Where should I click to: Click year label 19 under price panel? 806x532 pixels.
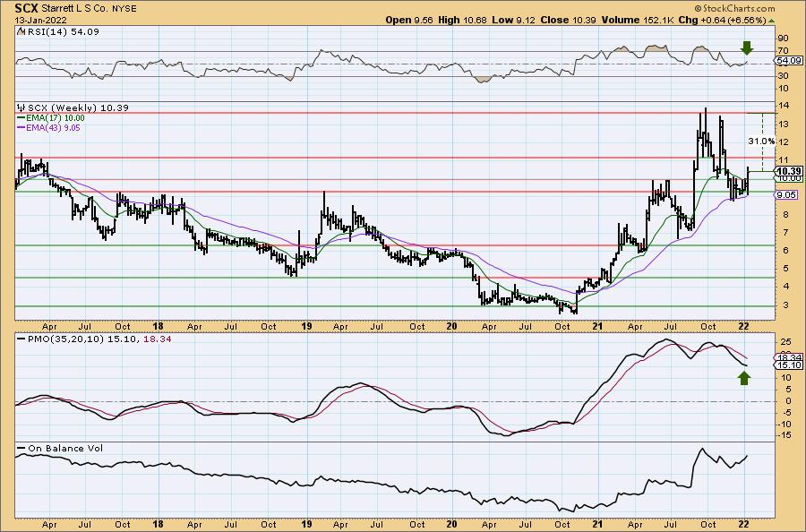[307, 326]
